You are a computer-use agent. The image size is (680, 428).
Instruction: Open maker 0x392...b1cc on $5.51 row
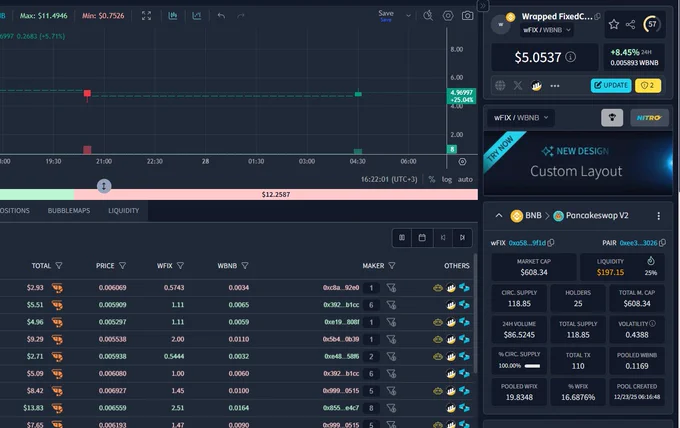coord(341,305)
